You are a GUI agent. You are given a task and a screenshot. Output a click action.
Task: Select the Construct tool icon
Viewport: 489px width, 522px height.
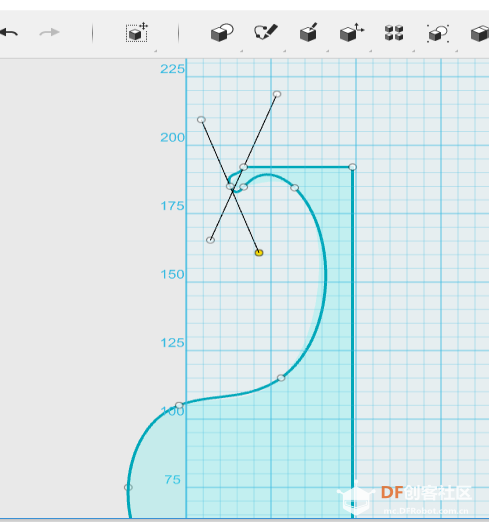point(309,32)
